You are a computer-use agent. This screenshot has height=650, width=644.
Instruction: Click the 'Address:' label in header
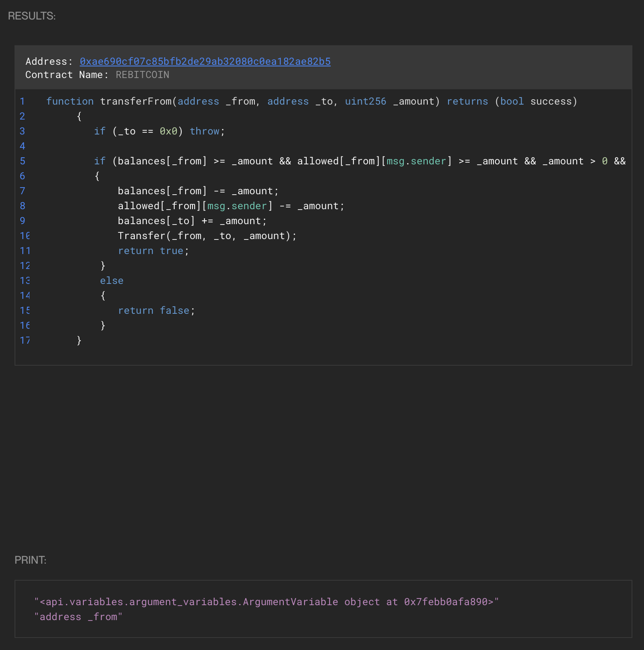click(x=49, y=61)
